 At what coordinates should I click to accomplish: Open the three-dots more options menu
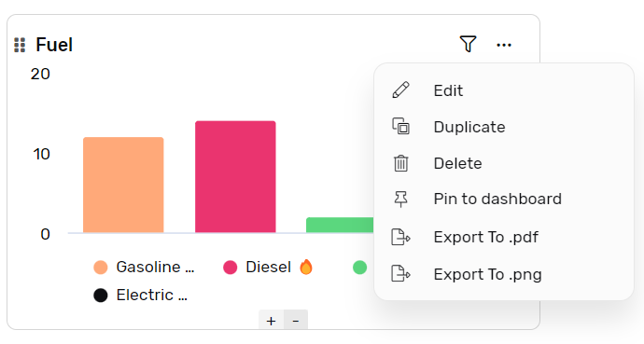(x=504, y=45)
